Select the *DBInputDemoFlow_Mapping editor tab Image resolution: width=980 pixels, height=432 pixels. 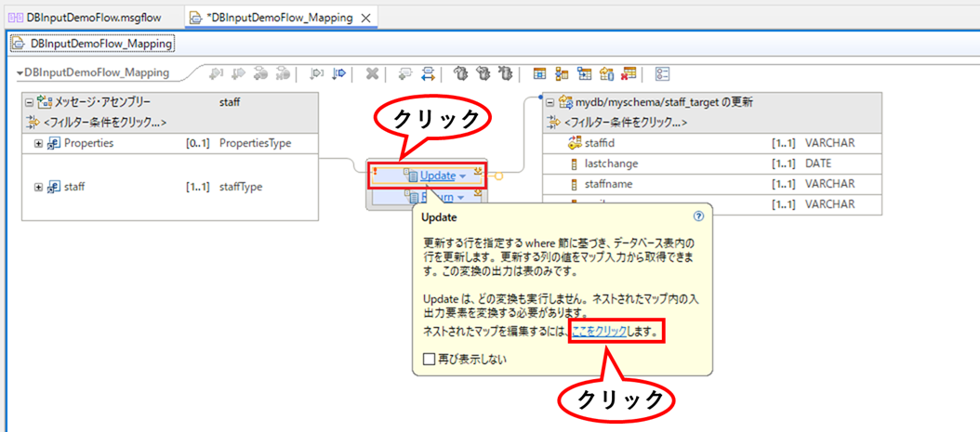point(280,18)
